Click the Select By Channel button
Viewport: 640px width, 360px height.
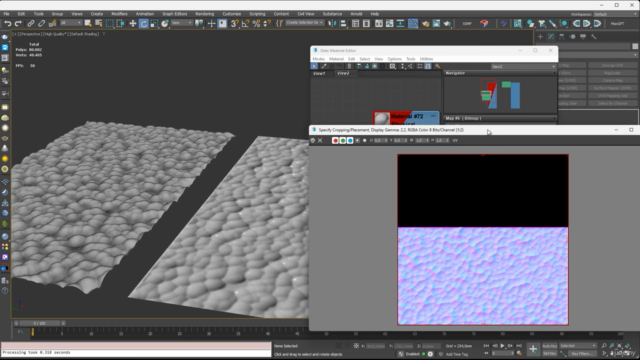(612, 104)
